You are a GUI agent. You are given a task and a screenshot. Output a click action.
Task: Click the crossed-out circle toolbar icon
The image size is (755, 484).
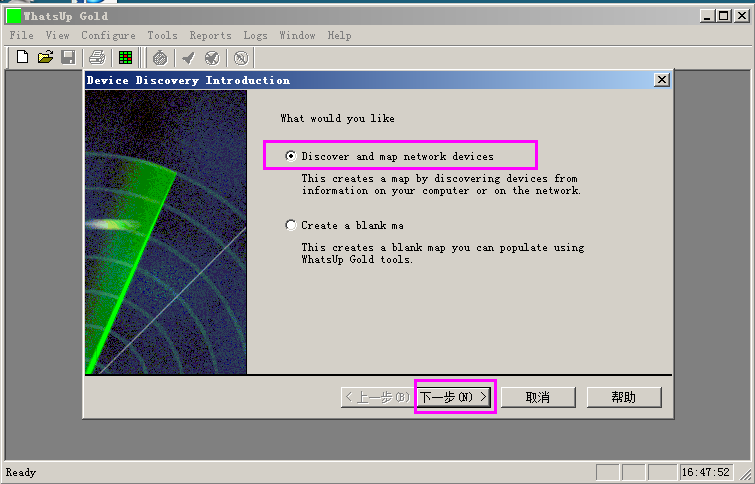click(x=241, y=58)
